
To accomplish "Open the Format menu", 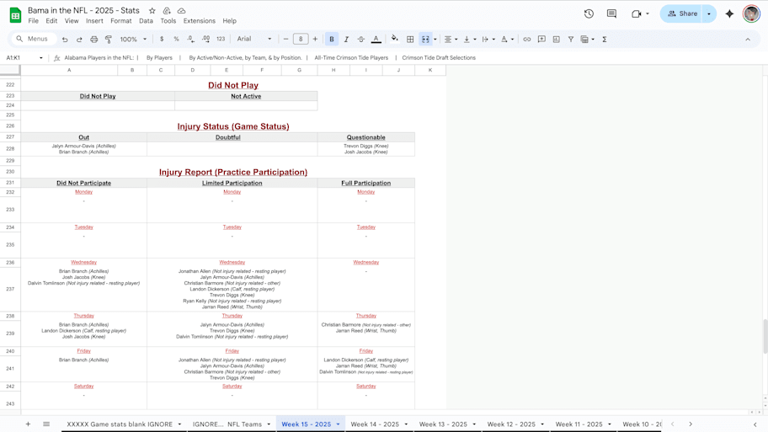I will pos(121,21).
